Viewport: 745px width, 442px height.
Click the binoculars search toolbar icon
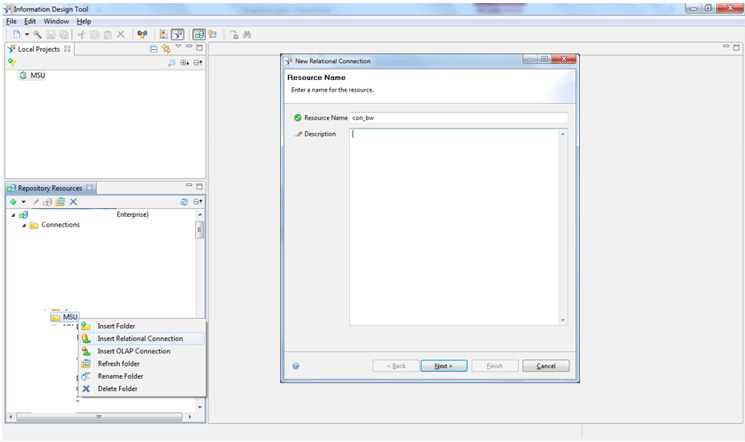click(x=247, y=35)
